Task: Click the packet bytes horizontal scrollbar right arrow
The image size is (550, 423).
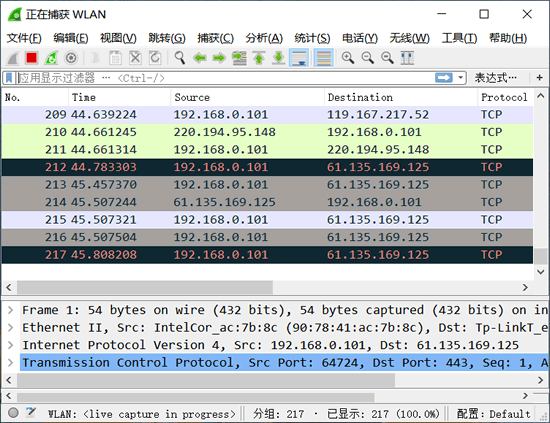Action: (x=525, y=396)
